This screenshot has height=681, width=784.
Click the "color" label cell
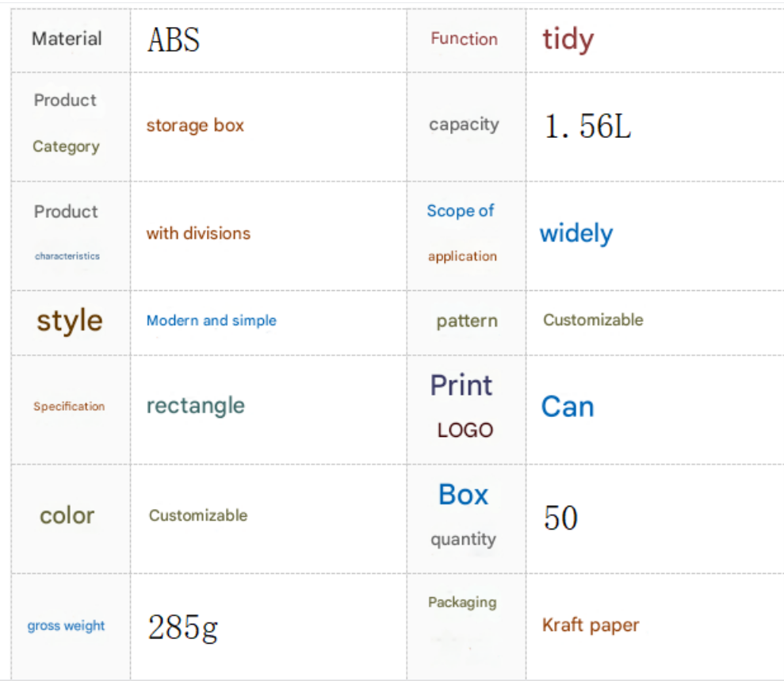tap(67, 515)
